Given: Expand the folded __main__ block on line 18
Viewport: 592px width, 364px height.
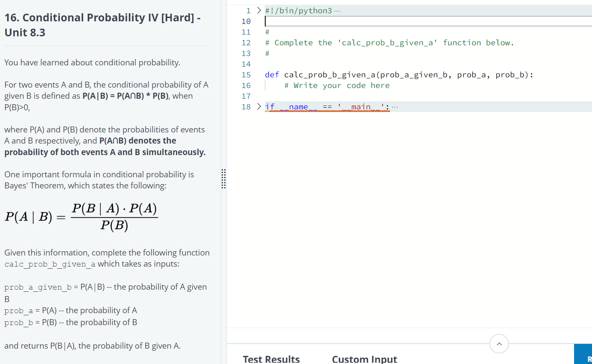Looking at the screenshot, I should [258, 106].
